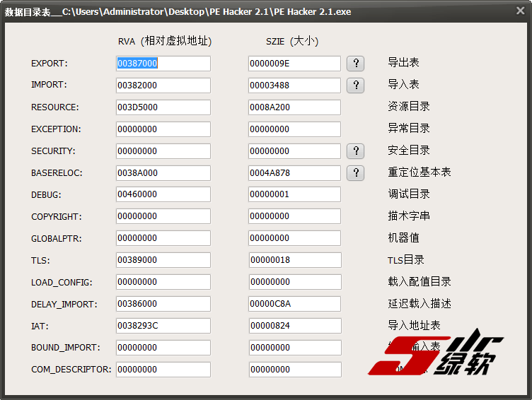Click the TLS RVA text box
The width and height of the screenshot is (532, 400).
(163, 260)
